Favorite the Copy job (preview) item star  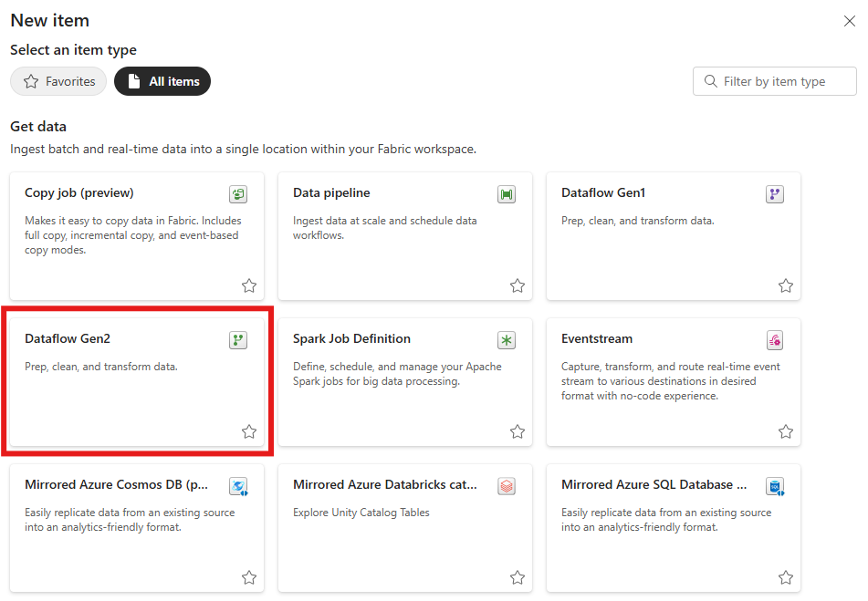coord(249,285)
